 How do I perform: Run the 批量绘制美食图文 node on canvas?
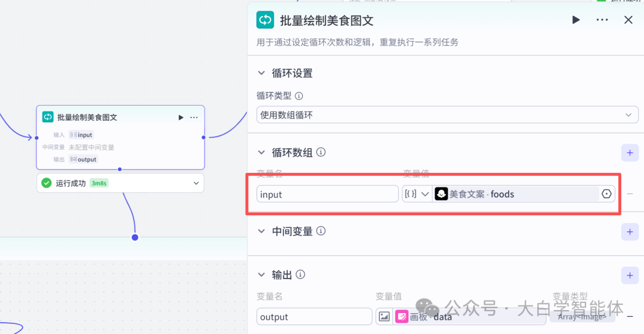coord(181,117)
